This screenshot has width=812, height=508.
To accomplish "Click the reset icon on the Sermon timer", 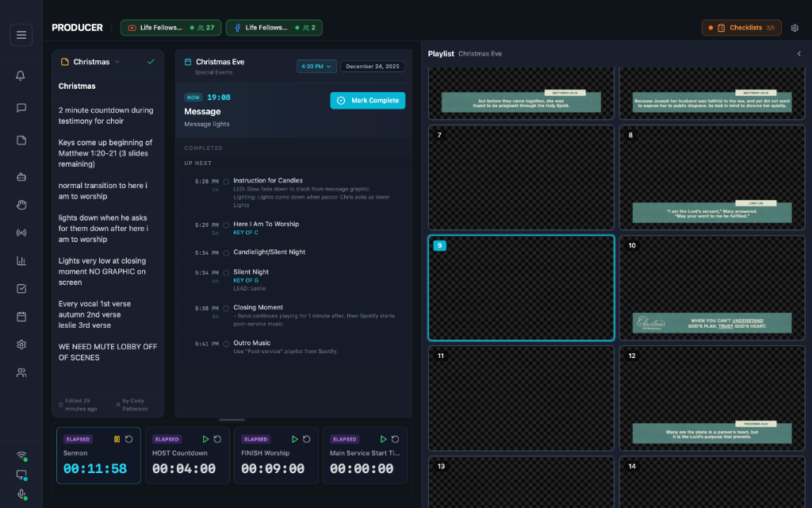I will click(128, 439).
